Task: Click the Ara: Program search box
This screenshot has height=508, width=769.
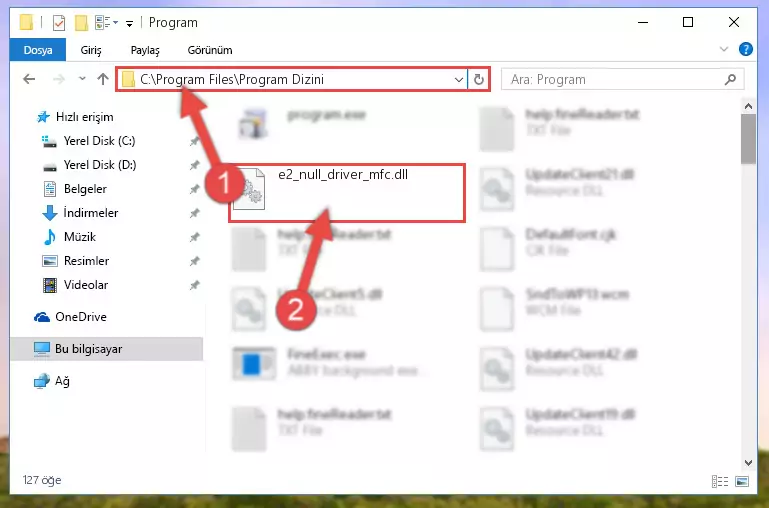Action: (x=622, y=79)
